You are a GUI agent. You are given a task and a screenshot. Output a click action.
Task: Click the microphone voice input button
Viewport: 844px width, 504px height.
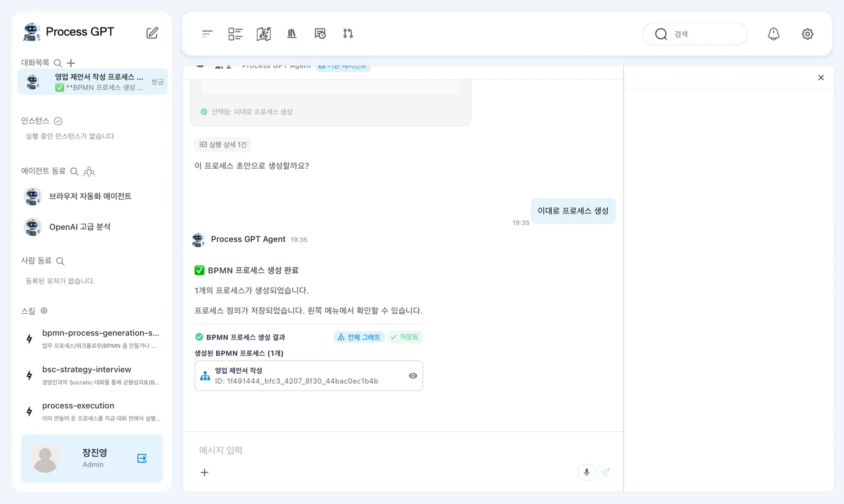point(587,472)
